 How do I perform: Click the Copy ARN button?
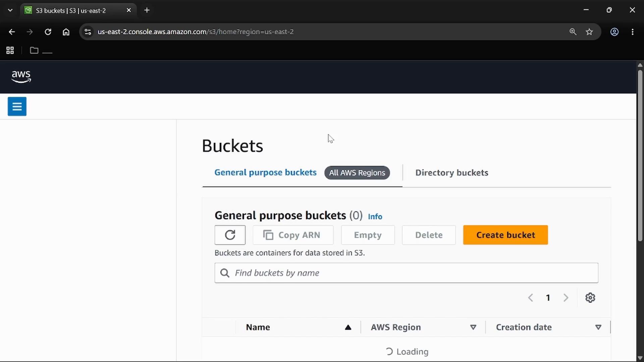pyautogui.click(x=293, y=235)
